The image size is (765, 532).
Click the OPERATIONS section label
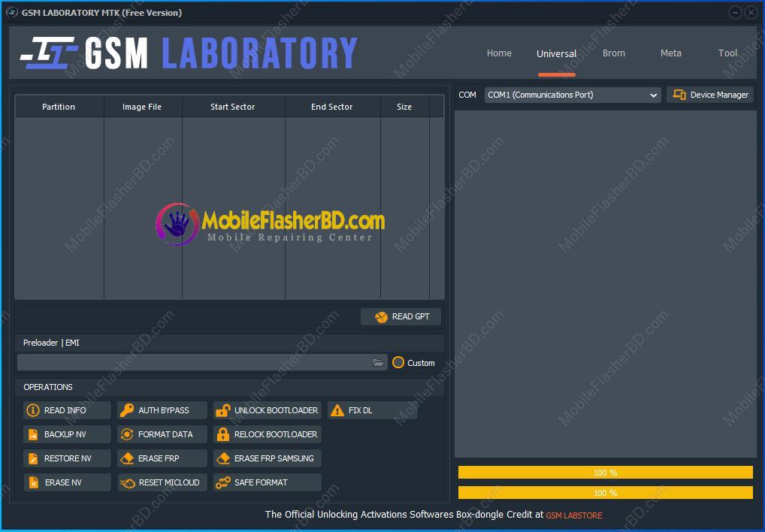click(x=48, y=387)
